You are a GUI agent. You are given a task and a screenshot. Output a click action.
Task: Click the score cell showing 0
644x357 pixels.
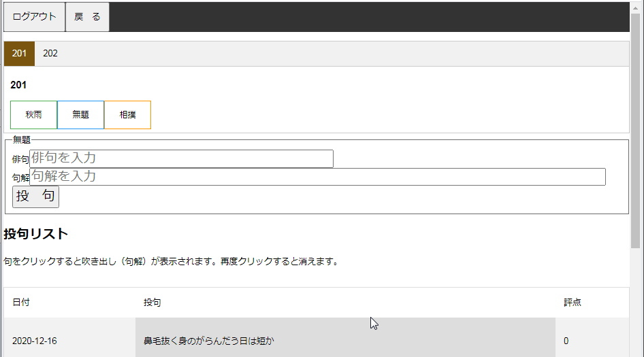pos(566,341)
